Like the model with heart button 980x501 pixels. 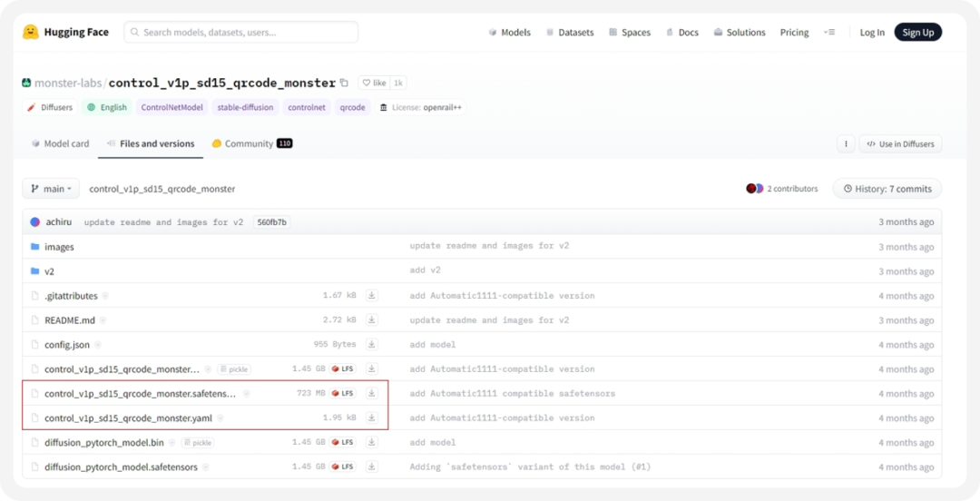[374, 83]
